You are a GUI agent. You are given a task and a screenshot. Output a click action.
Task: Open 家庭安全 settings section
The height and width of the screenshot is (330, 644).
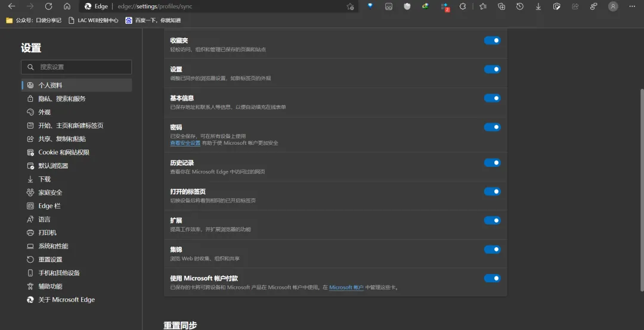[76, 192]
